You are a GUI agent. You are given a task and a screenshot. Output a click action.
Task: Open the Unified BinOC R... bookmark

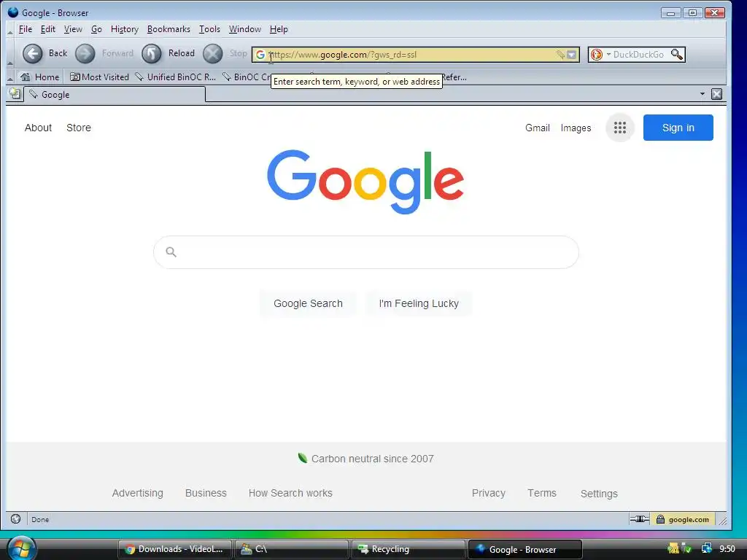click(176, 77)
